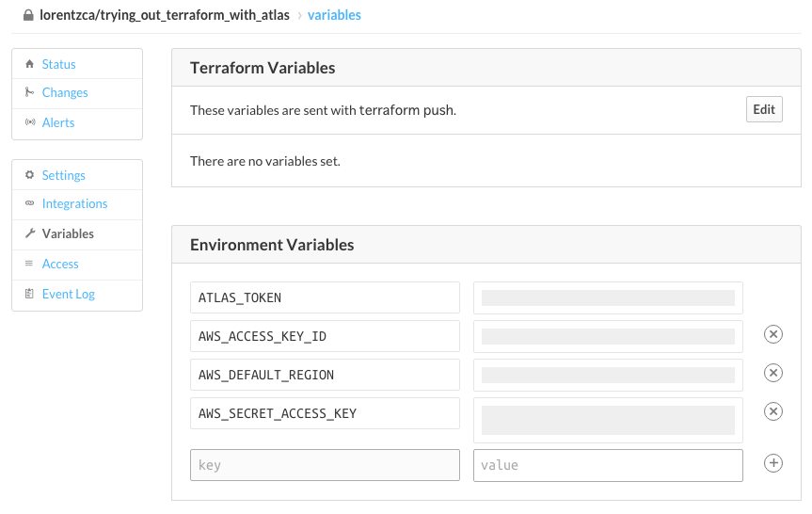812x514 pixels.
Task: Select the Variables sidebar item
Action: point(68,233)
